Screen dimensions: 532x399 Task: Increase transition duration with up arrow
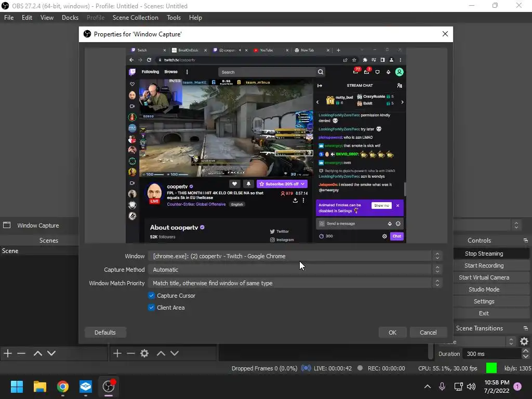(526, 351)
